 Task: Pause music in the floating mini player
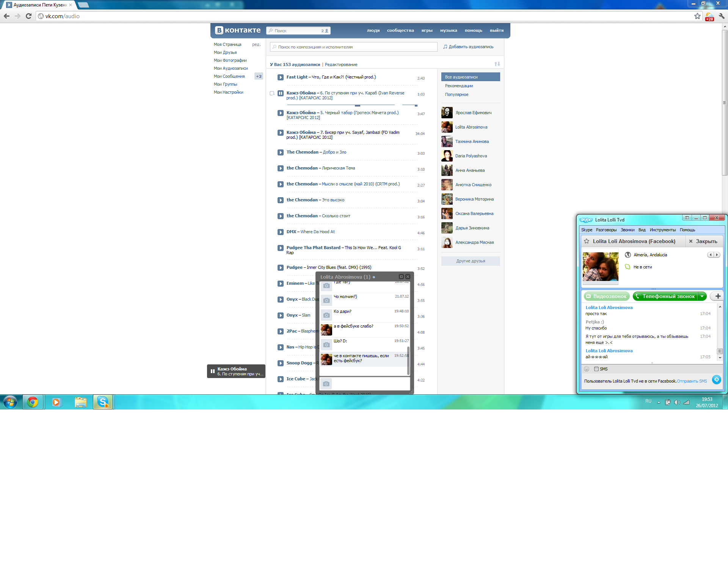213,372
